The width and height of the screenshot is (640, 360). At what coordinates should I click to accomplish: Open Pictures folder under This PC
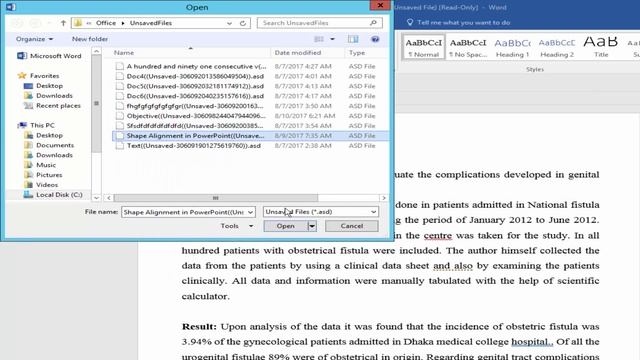tap(43, 175)
